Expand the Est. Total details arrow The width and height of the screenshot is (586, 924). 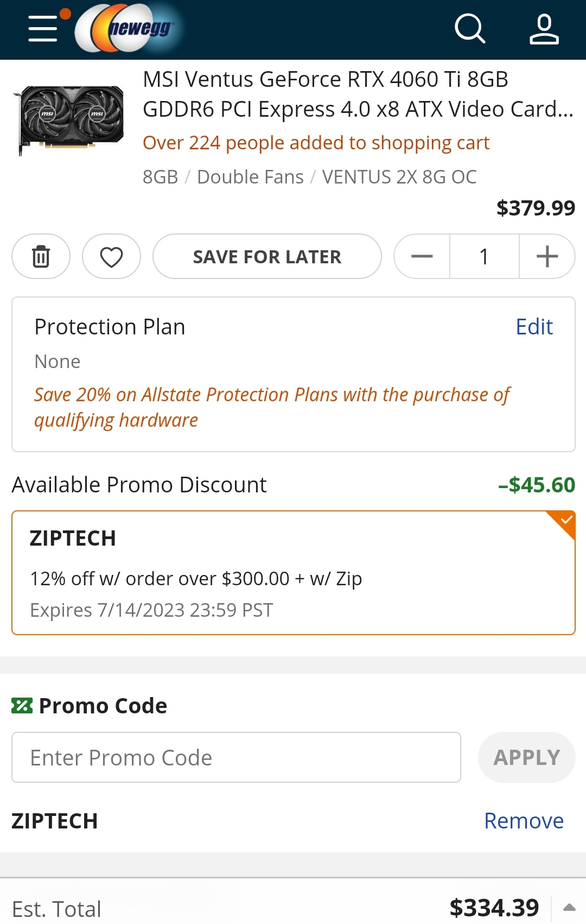(x=569, y=907)
